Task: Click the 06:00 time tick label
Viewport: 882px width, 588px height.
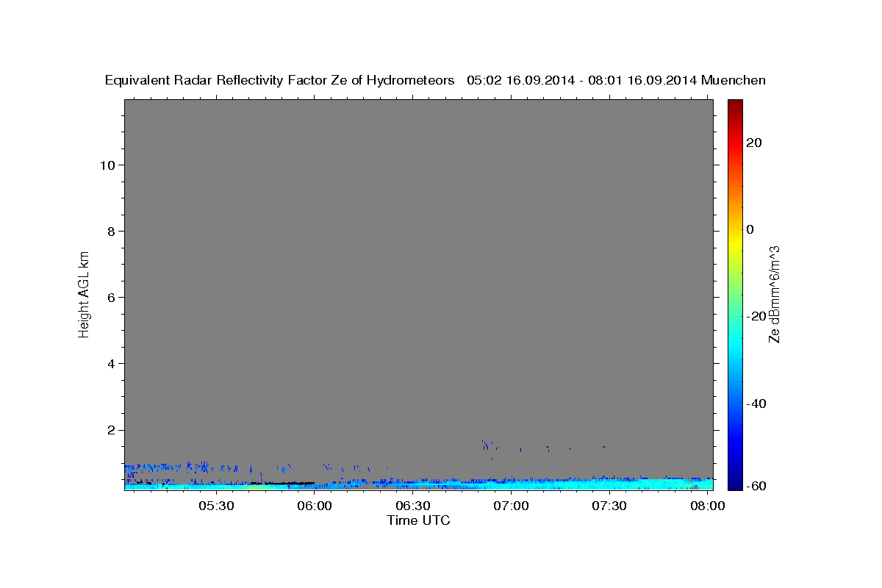Action: [x=316, y=506]
